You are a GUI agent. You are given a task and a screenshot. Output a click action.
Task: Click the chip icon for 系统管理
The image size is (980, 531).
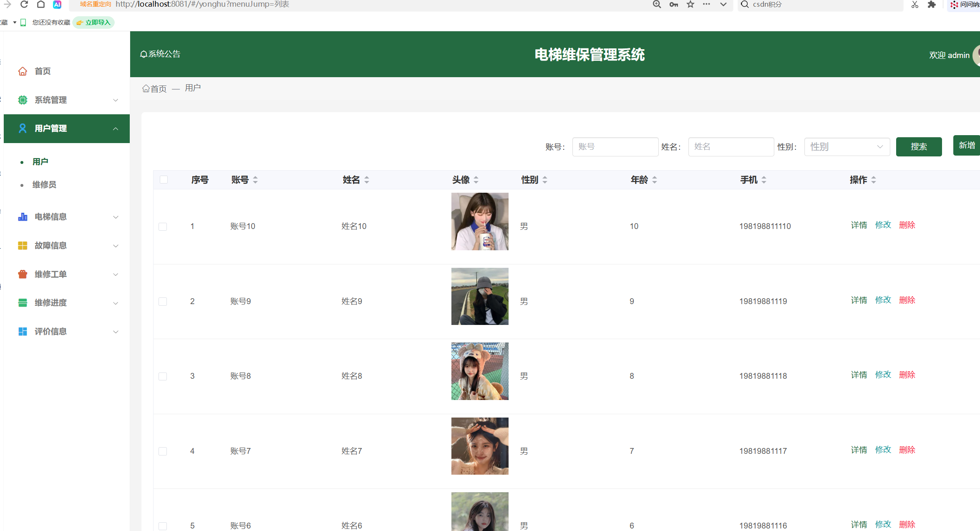[23, 100]
